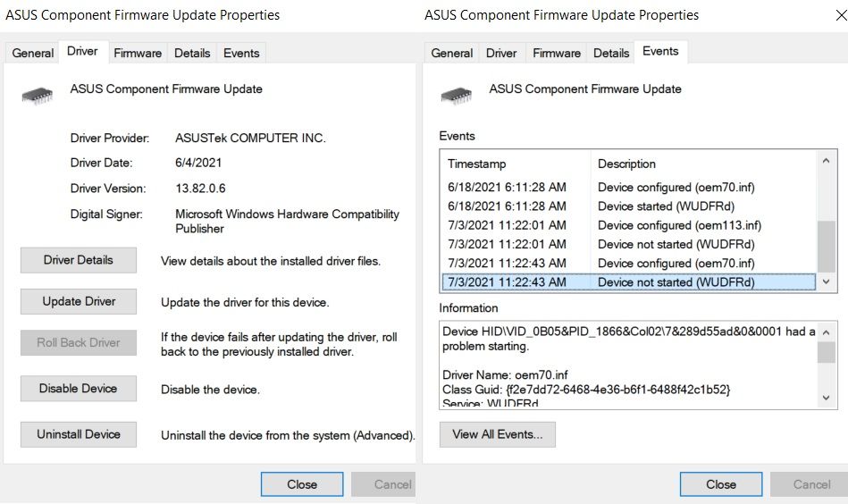Image resolution: width=848 pixels, height=504 pixels.
Task: Open the General tab in the left dialog
Action: tap(33, 53)
